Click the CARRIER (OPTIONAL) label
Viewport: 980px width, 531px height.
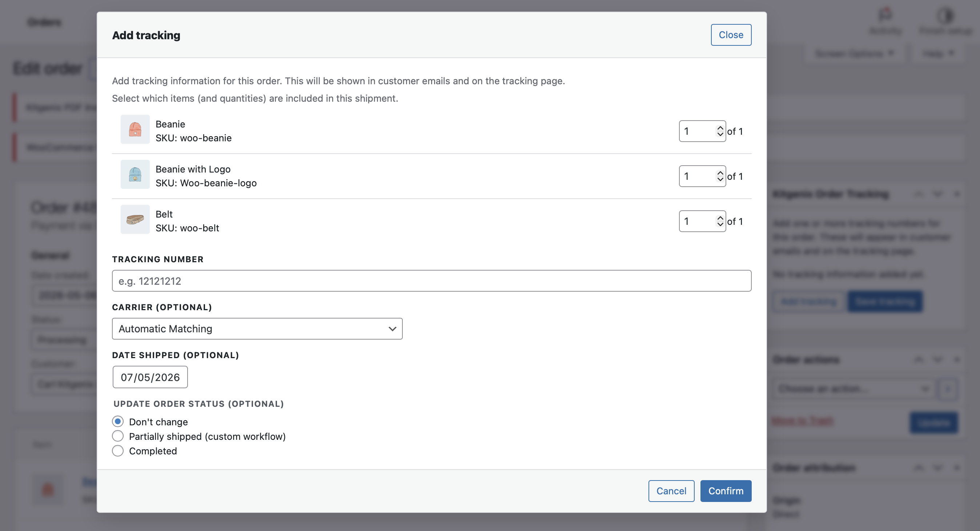[162, 307]
